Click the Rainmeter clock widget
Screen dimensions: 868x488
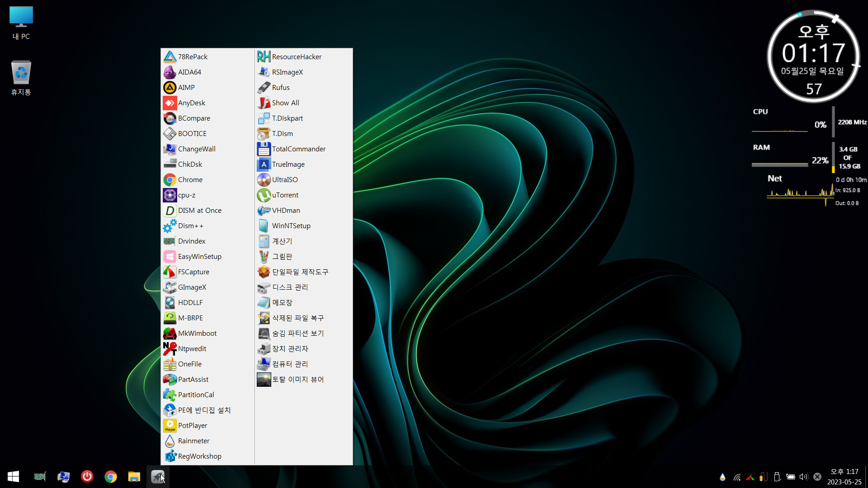813,56
